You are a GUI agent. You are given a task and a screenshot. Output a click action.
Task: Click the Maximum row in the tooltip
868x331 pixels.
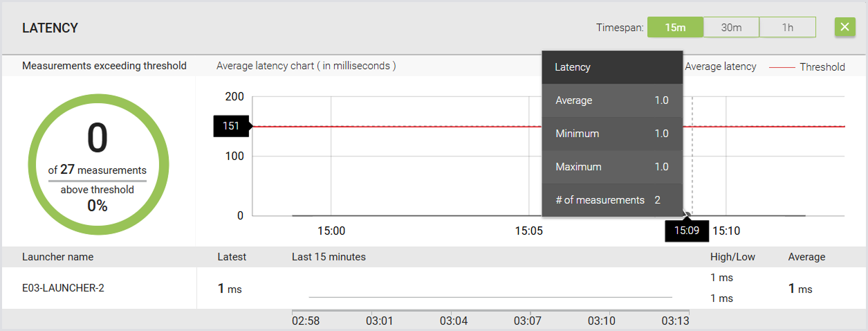pos(612,167)
